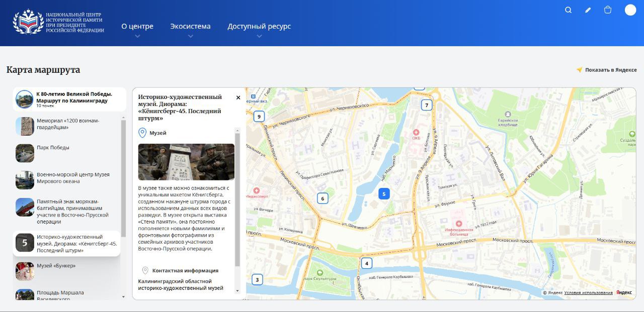Image resolution: width=644 pixels, height=312 pixels.
Task: Click the Инфекционная больница icon on map
Action: click(458, 224)
